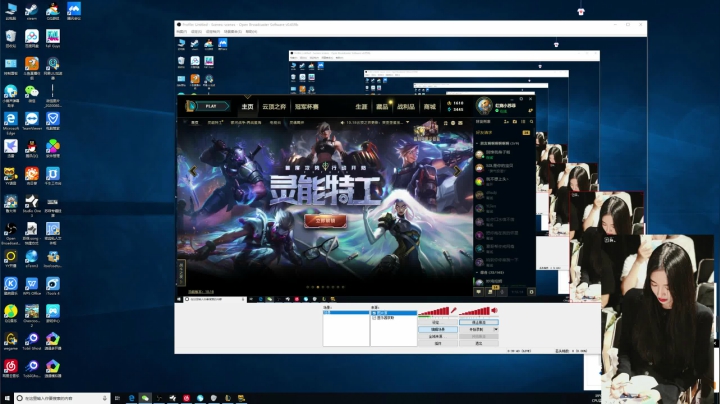
Task: Click the friend list sort icon
Action: pos(523,122)
